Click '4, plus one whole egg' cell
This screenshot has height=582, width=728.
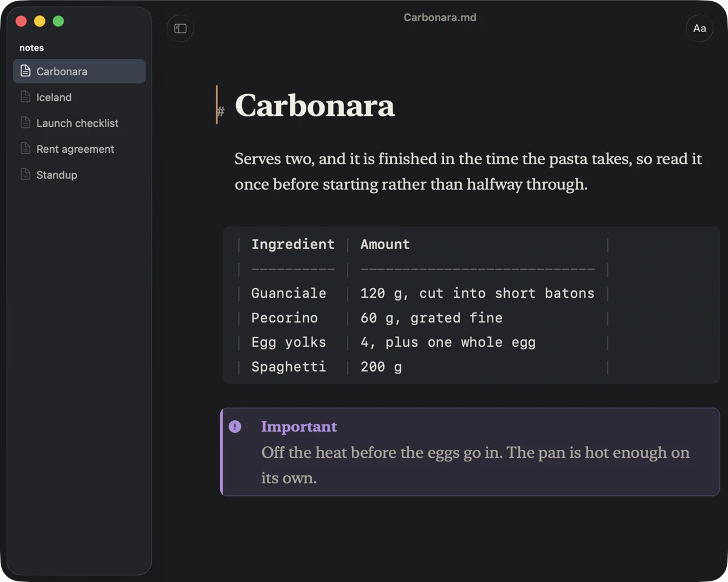pos(448,343)
